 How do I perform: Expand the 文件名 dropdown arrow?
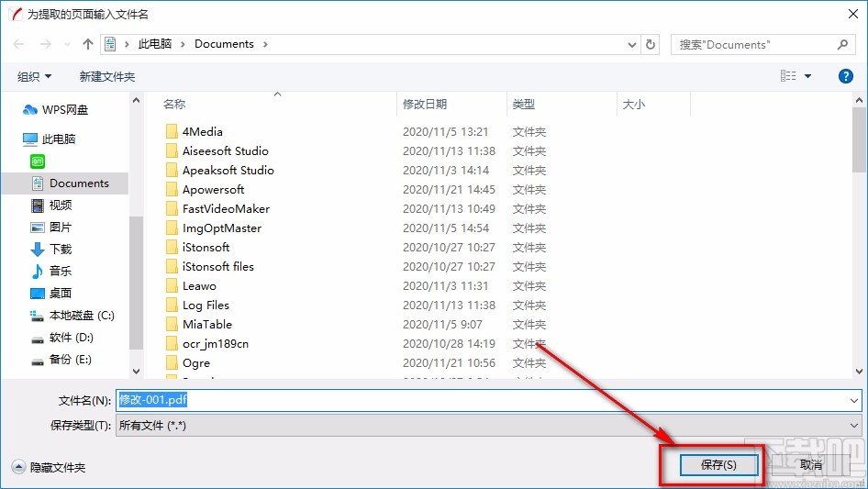point(853,400)
